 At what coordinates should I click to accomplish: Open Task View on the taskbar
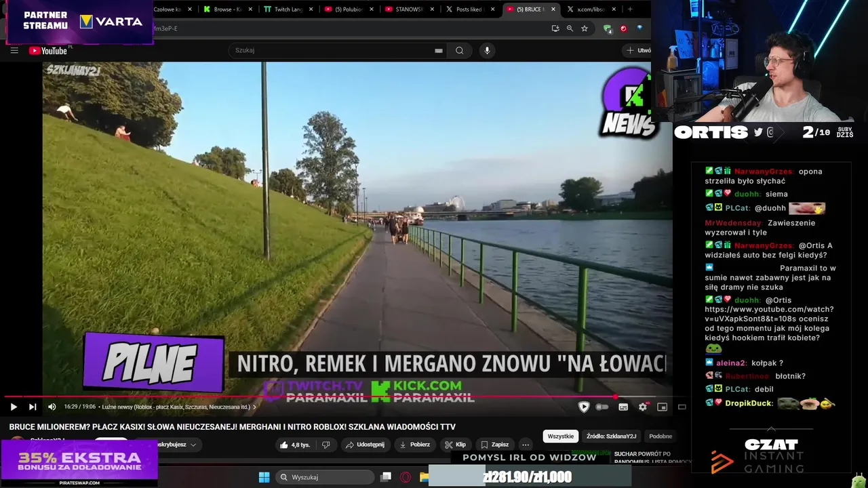(386, 477)
